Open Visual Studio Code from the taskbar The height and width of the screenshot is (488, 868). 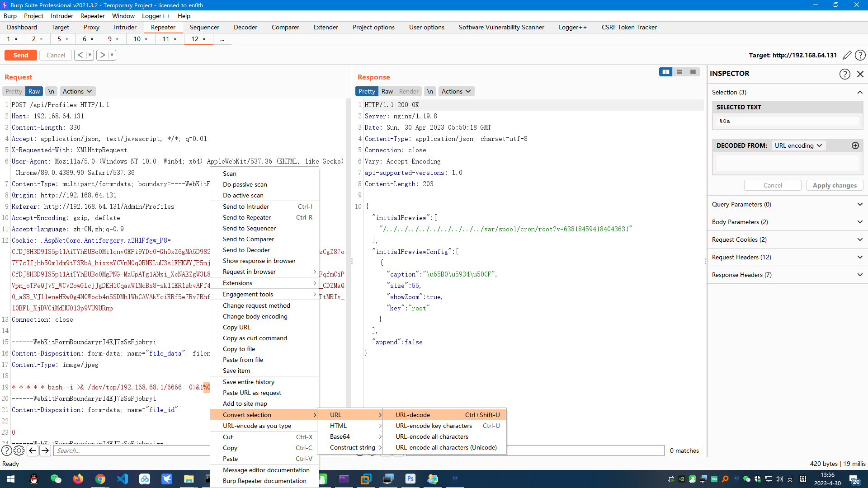point(123,479)
